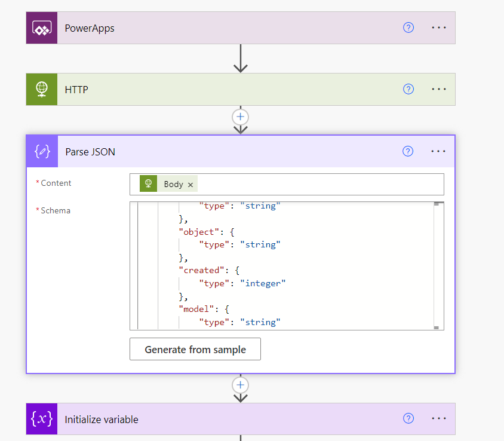This screenshot has width=504, height=441.
Task: Click the Initialize variable icon
Action: [42, 419]
